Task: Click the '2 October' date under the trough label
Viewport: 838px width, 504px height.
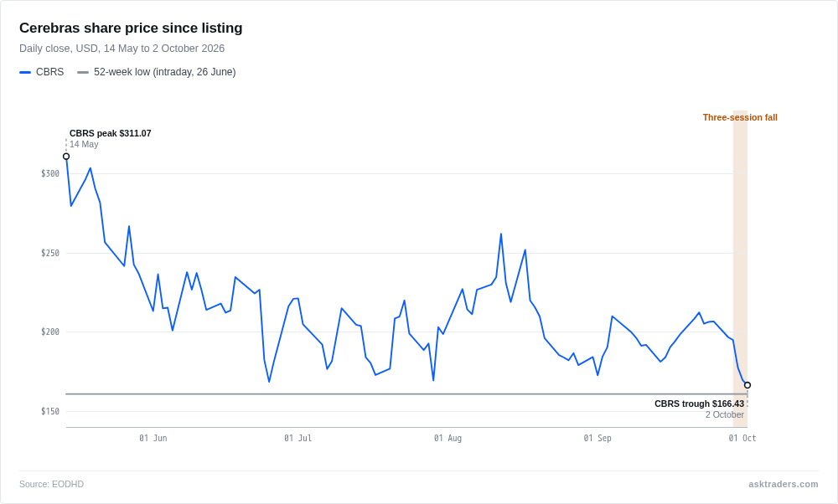Action: click(x=724, y=415)
